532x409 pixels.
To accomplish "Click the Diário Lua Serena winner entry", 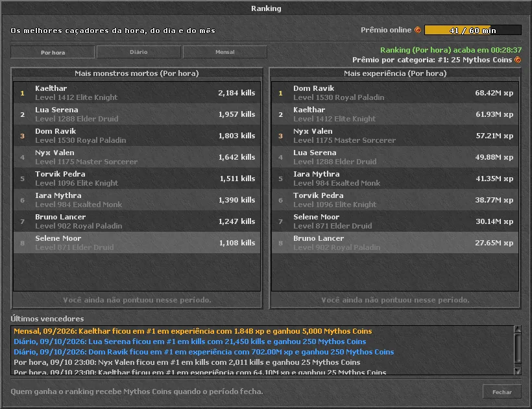I will pos(189,341).
